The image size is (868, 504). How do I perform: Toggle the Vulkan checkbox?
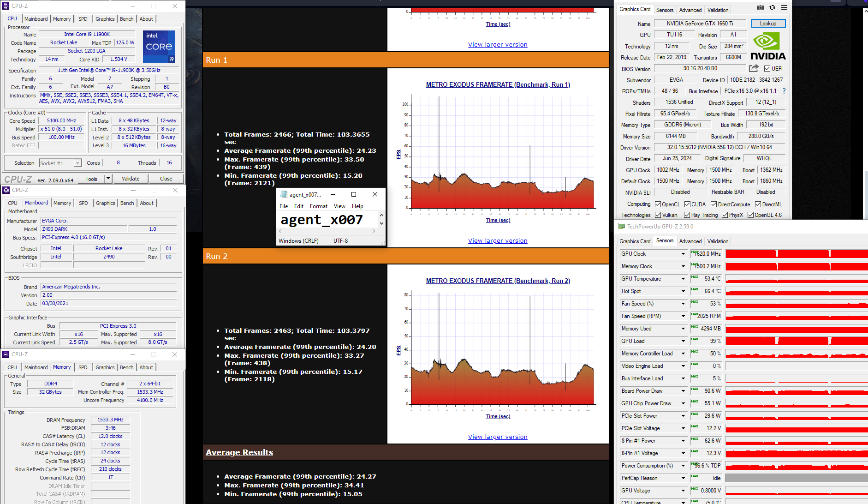click(x=658, y=215)
